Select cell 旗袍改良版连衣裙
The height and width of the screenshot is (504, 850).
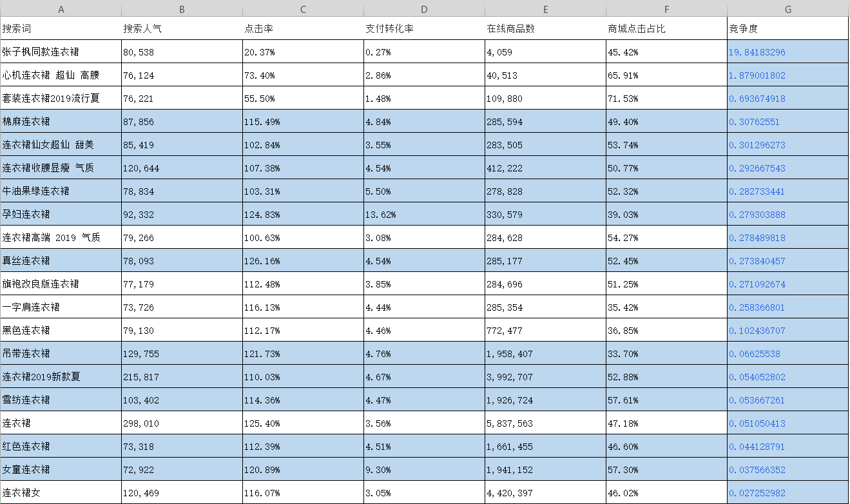click(61, 284)
